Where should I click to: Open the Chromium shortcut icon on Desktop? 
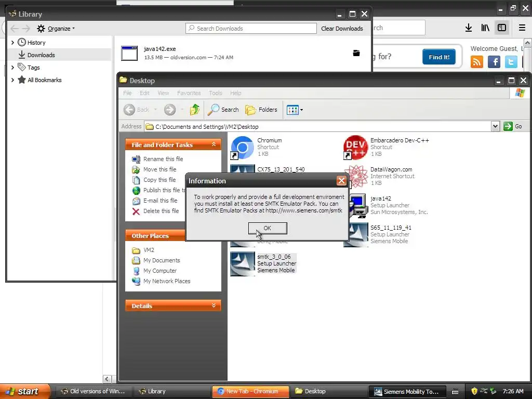[x=242, y=147]
